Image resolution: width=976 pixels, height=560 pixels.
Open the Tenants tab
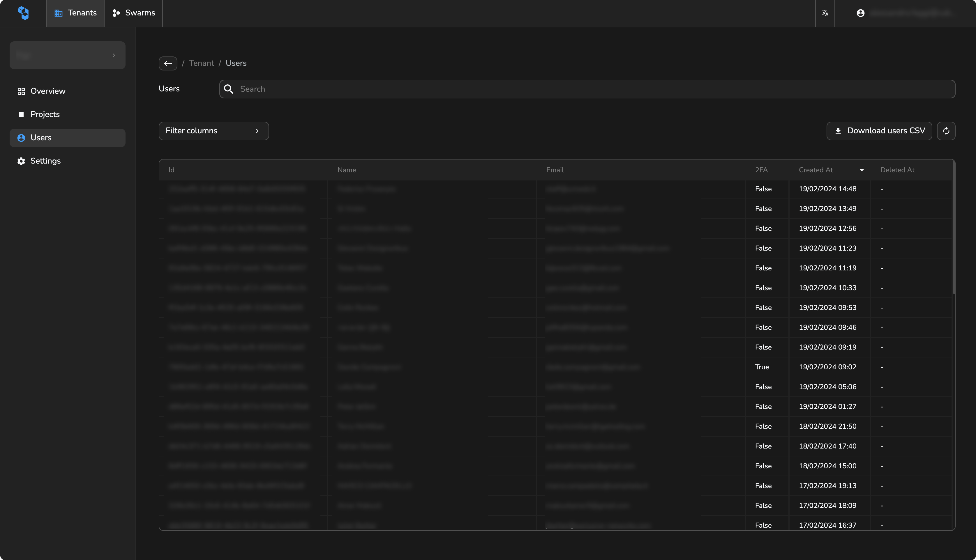tap(75, 13)
